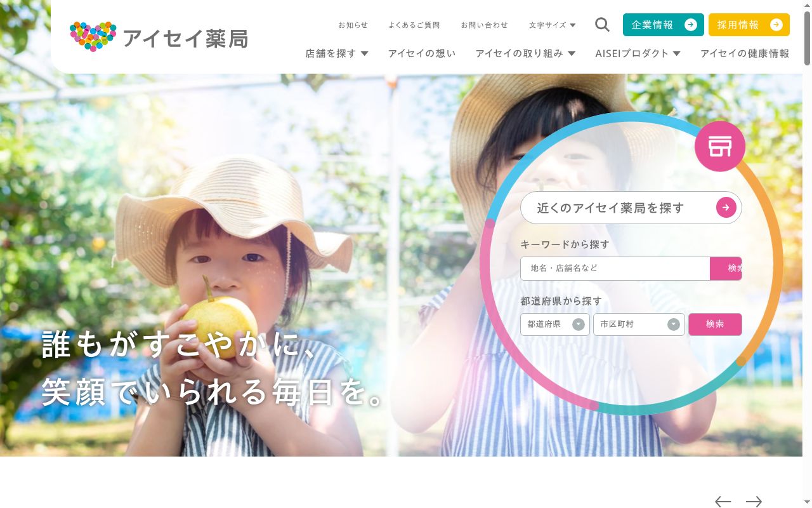The width and height of the screenshot is (812, 508).
Task: Focus the 地名・店舗名など keyword field
Action: pyautogui.click(x=615, y=269)
